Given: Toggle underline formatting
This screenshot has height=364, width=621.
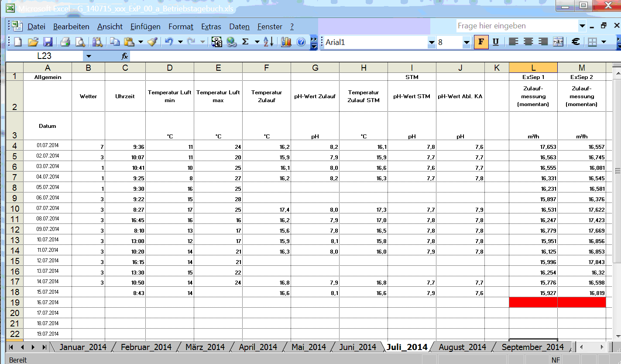Looking at the screenshot, I should (x=496, y=42).
